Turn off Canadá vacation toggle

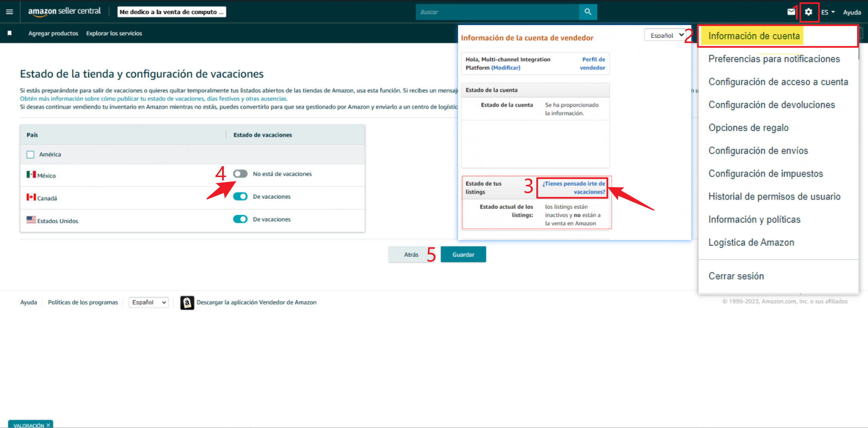(240, 196)
